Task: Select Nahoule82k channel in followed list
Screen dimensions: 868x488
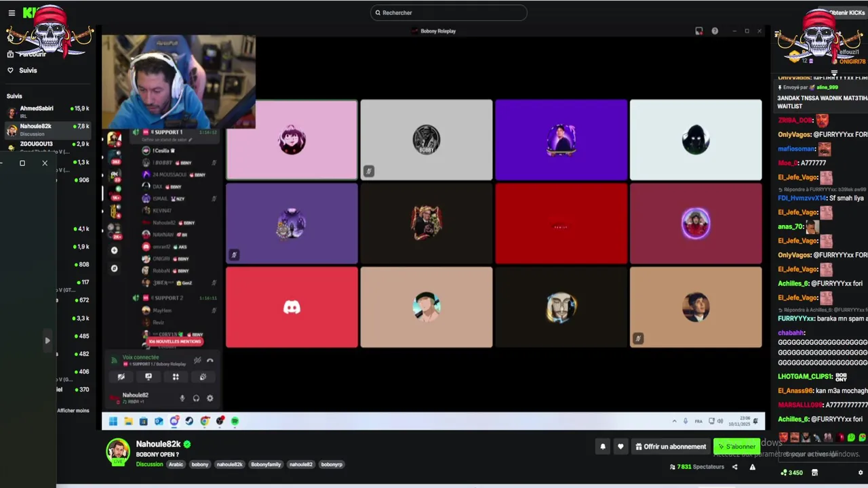Action: [47, 129]
